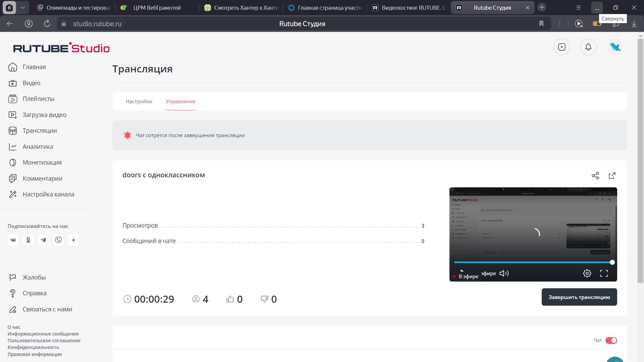Open Пользовательское соглашение link
Screen dimensions: 644x362
pyautogui.click(x=44, y=341)
